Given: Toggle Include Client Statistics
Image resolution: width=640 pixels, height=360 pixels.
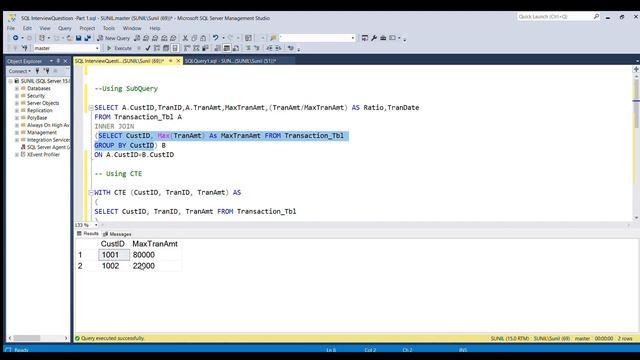Looking at the screenshot, I should 205,48.
